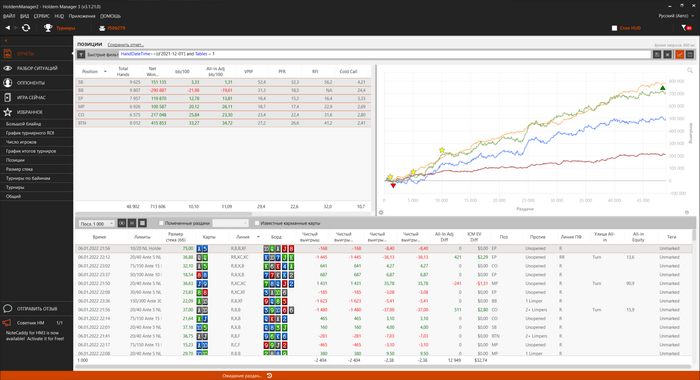Click the megaphone icon for Советник HM
This screenshot has height=380, width=700.
[7, 322]
